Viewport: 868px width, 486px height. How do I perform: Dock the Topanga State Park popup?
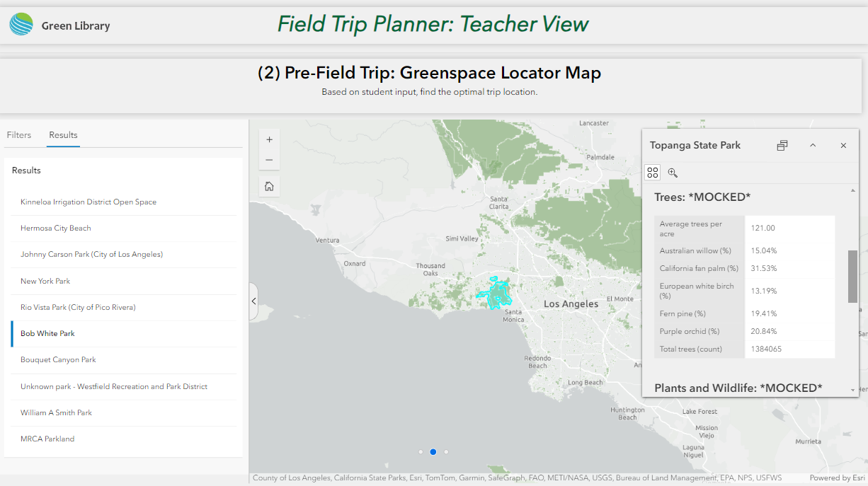click(x=782, y=146)
